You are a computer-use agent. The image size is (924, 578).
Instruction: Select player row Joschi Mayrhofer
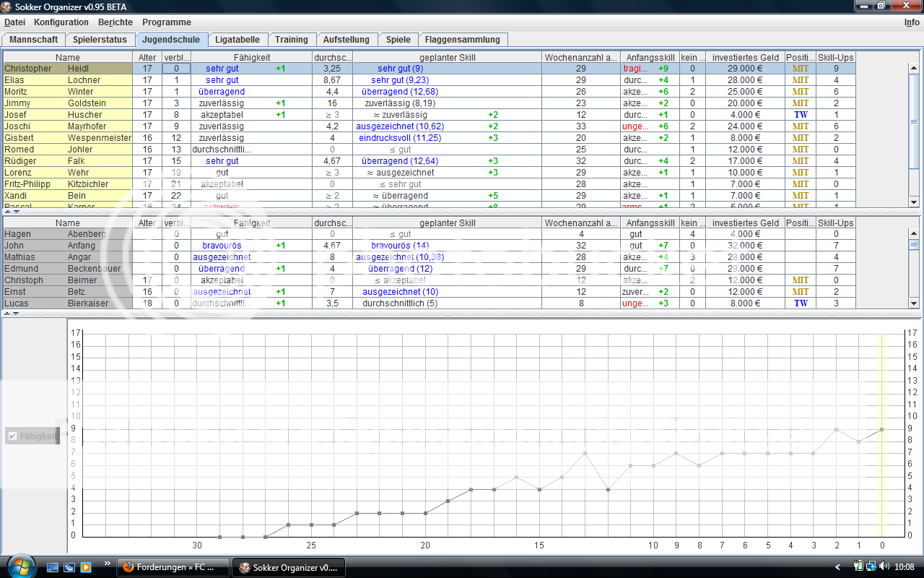[x=68, y=126]
